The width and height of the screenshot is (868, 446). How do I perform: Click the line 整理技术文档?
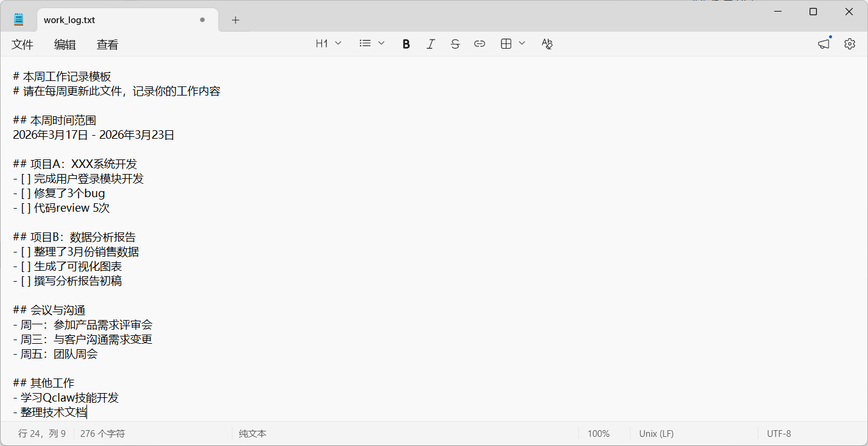54,413
